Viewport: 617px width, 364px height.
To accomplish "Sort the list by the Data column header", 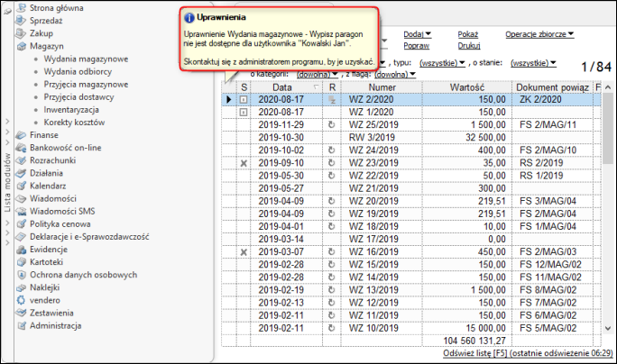I will [286, 87].
